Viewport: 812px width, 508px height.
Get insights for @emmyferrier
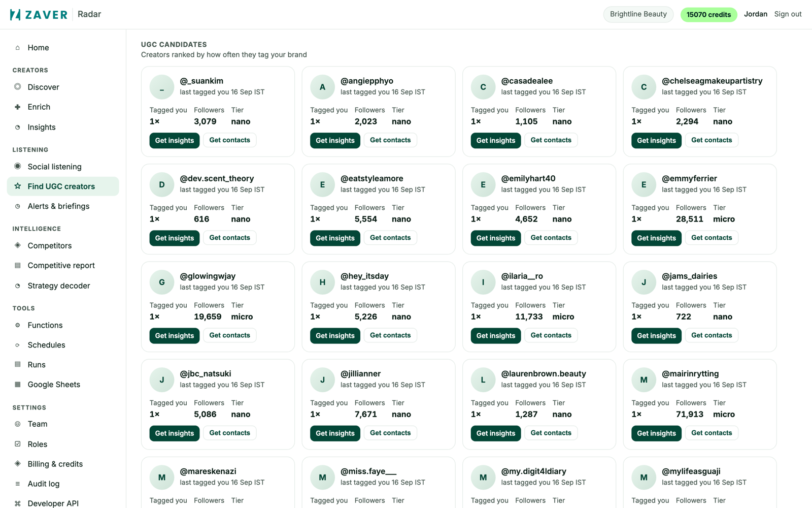pyautogui.click(x=656, y=238)
